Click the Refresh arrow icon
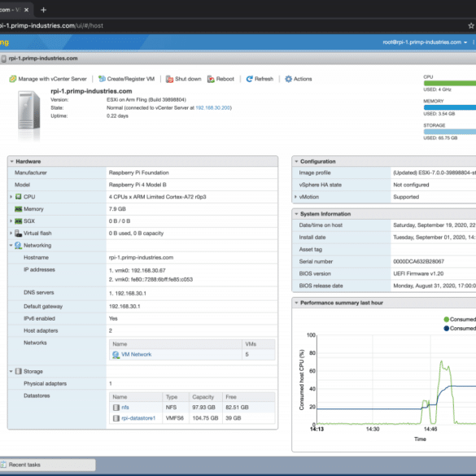Viewport: 476px width, 476px height. (249, 79)
